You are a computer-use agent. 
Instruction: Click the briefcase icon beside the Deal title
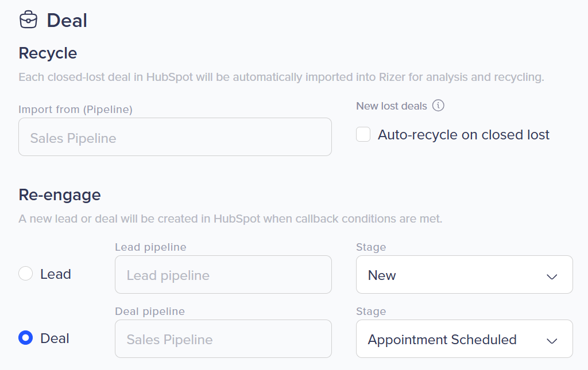28,21
